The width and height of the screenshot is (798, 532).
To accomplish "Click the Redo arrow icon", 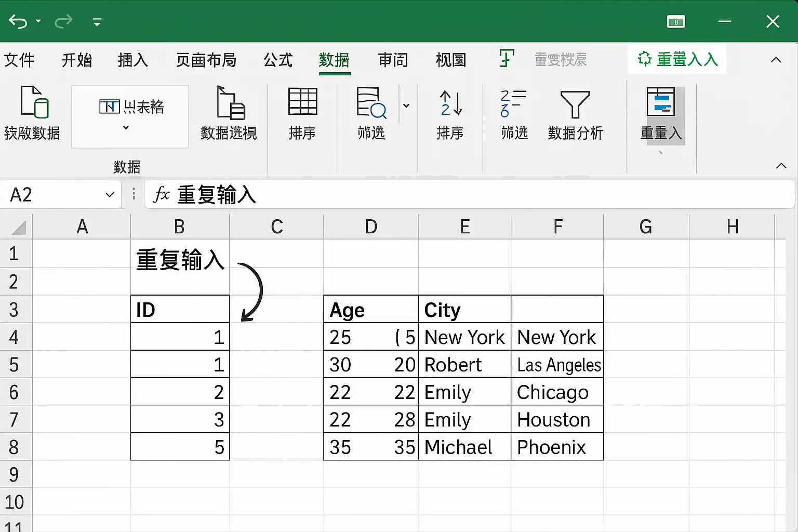I will tap(63, 22).
